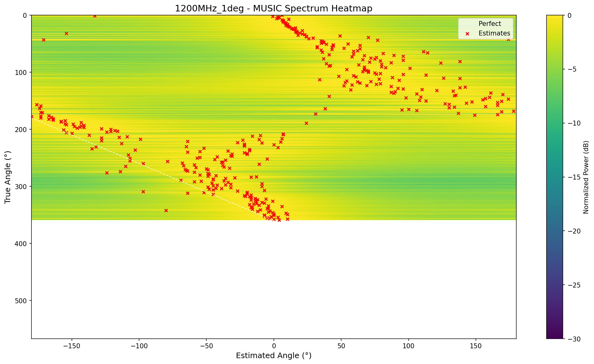
Task: Click the red x marker in legend
Action: coord(467,33)
